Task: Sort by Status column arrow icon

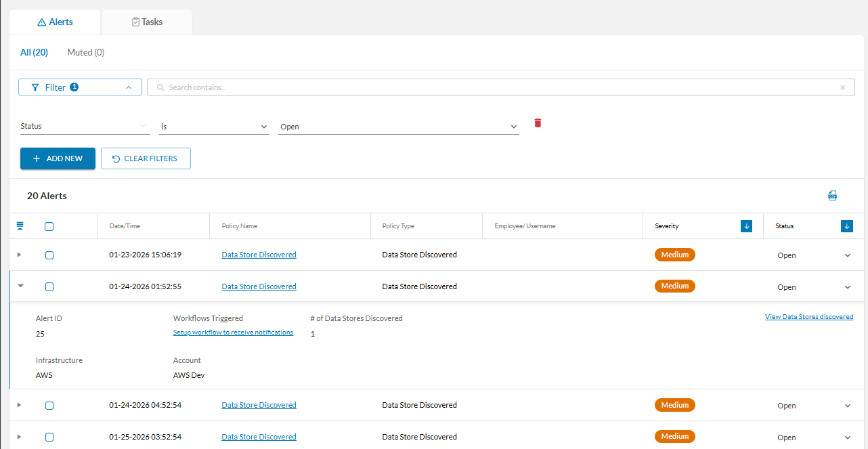Action: [x=847, y=226]
